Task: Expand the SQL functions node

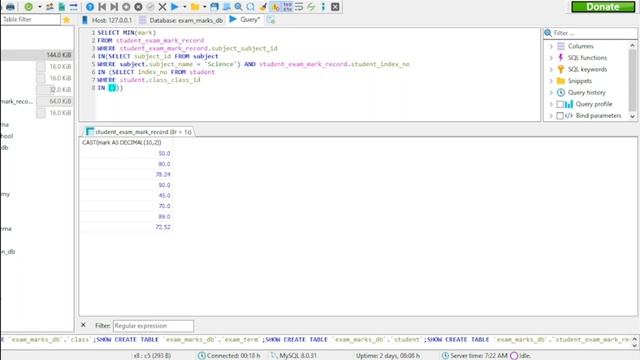Action: 551,58
